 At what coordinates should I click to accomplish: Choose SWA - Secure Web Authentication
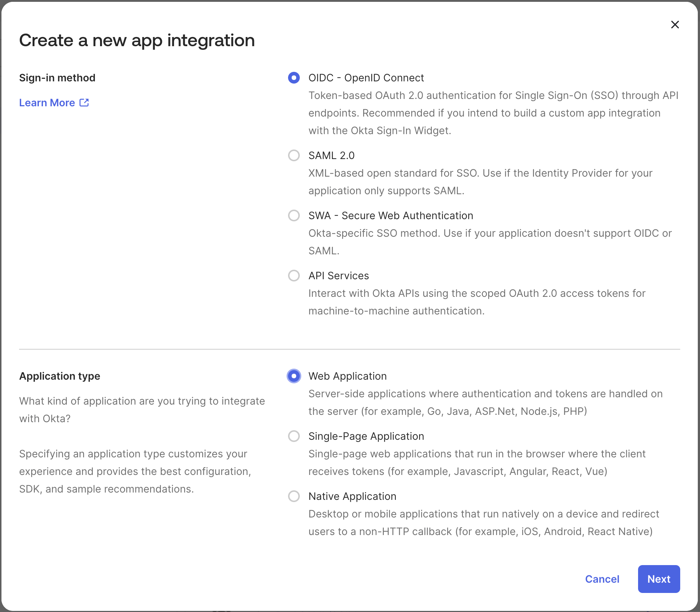pos(294,215)
